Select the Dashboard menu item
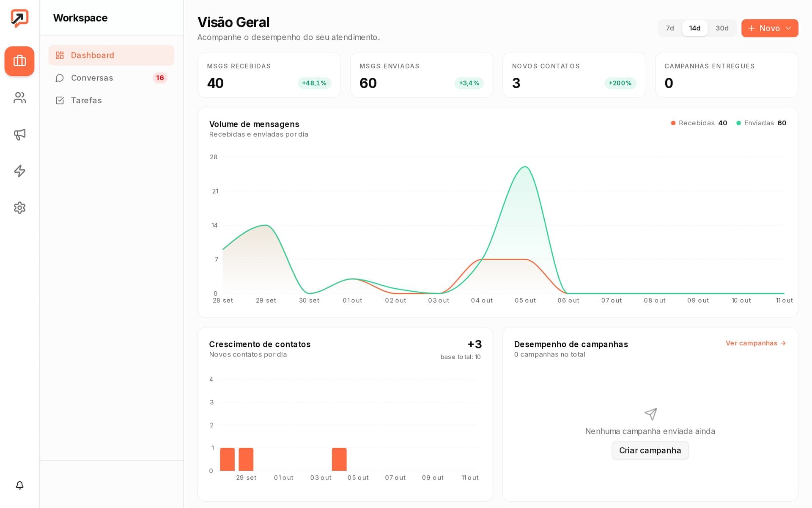The image size is (812, 508). click(111, 55)
